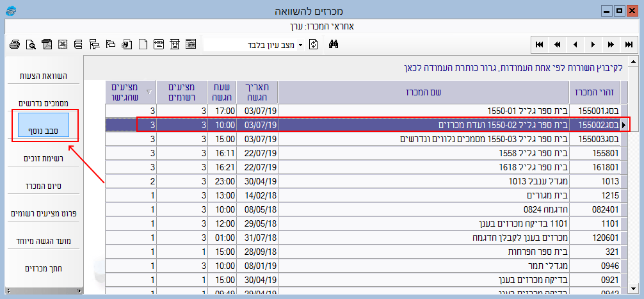This screenshot has width=644, height=299.
Task: Click the binoculars search icon
Action: point(333,44)
